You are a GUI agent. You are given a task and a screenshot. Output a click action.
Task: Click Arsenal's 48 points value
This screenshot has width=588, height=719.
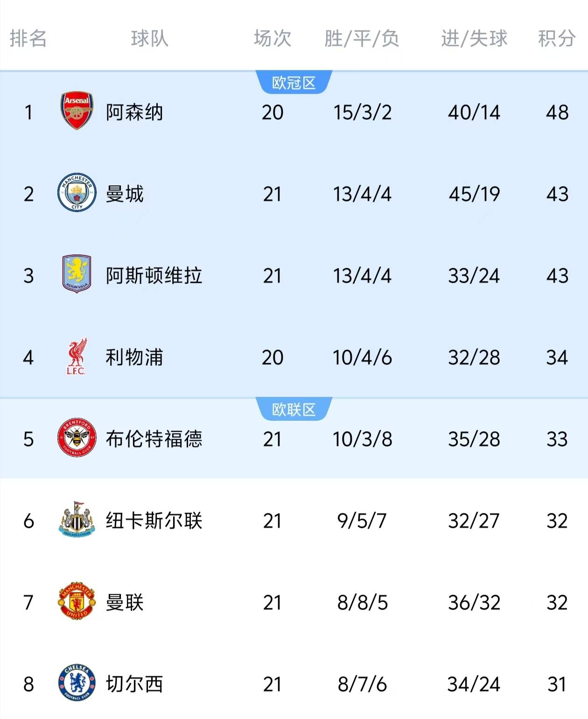[557, 112]
